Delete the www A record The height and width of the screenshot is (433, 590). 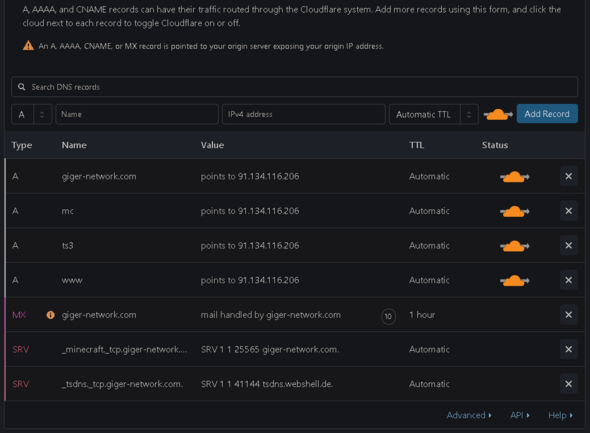tap(569, 280)
